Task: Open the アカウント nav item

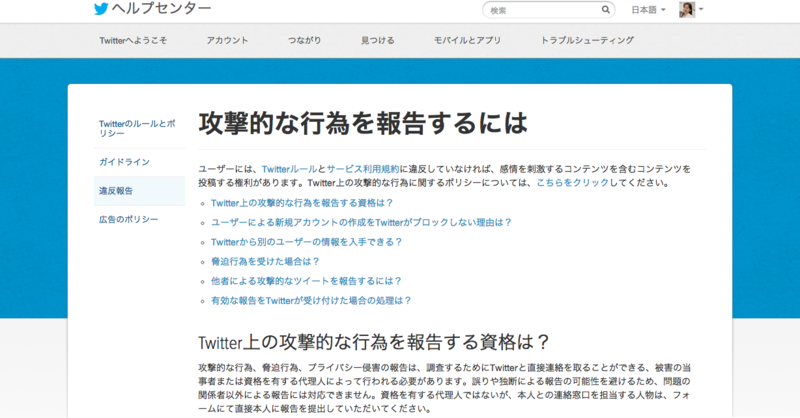Action: coord(228,40)
